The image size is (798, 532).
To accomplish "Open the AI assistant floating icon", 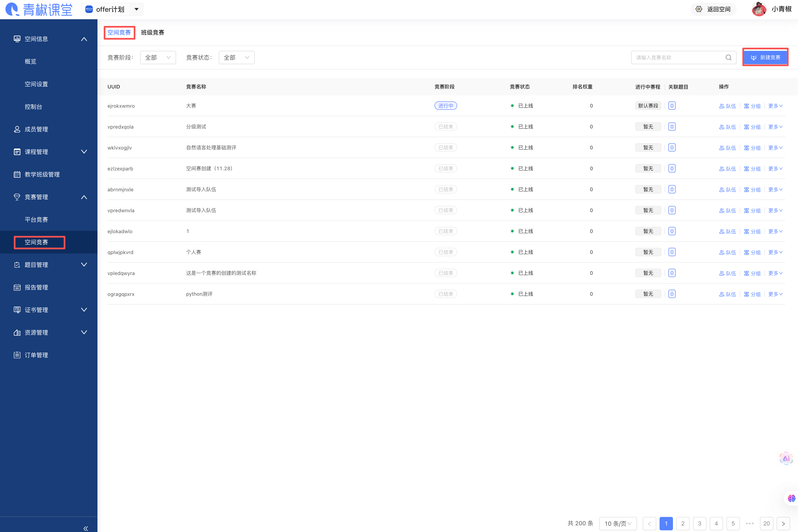I will (x=786, y=458).
